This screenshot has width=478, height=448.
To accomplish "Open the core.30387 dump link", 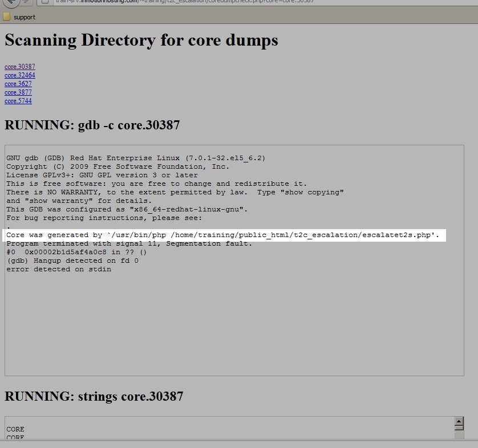I will (x=20, y=67).
